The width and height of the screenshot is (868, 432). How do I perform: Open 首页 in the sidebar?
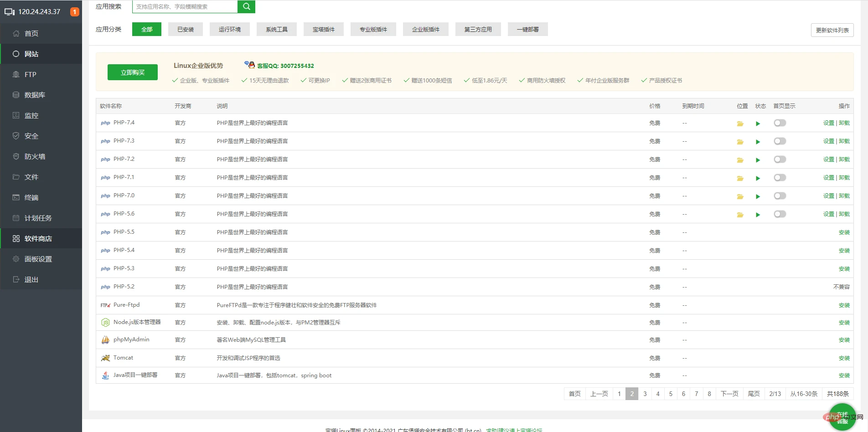[41, 33]
